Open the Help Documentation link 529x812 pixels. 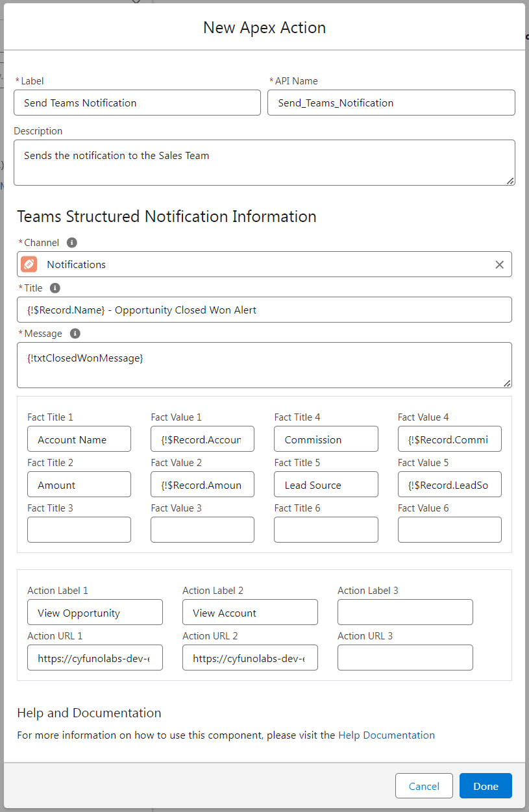(386, 735)
